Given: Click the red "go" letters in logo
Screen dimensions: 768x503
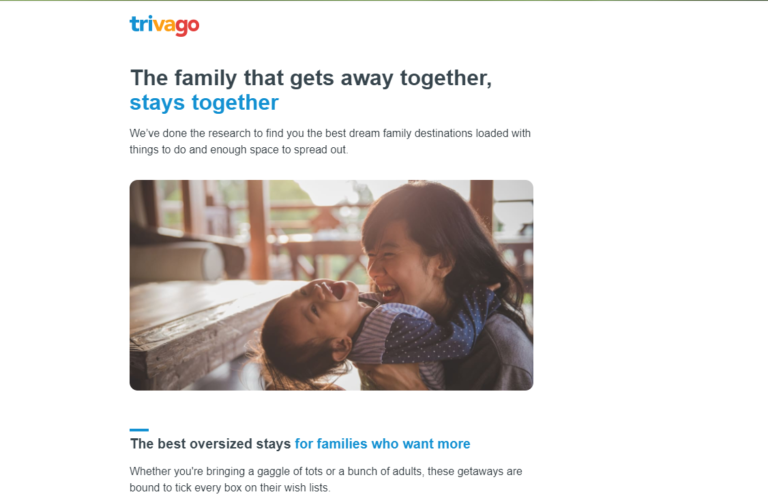Looking at the screenshot, I should tap(187, 27).
